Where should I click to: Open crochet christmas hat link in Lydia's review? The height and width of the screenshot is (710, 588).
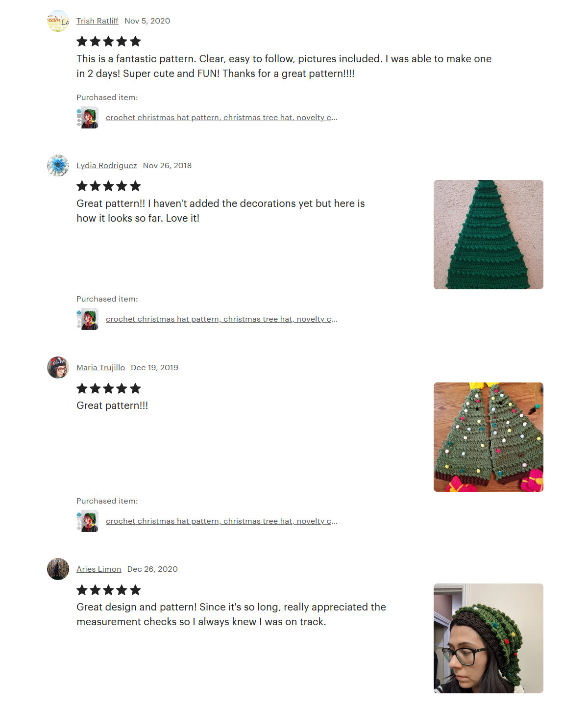coord(221,319)
